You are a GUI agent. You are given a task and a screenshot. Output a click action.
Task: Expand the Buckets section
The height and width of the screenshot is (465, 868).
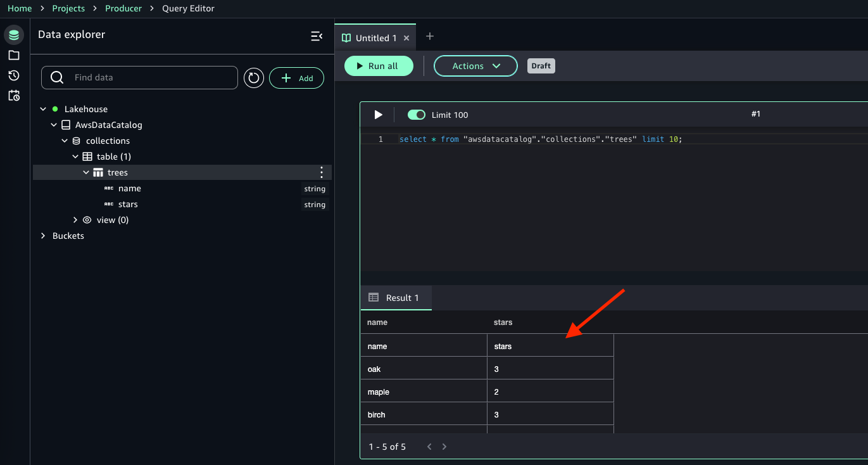(43, 236)
